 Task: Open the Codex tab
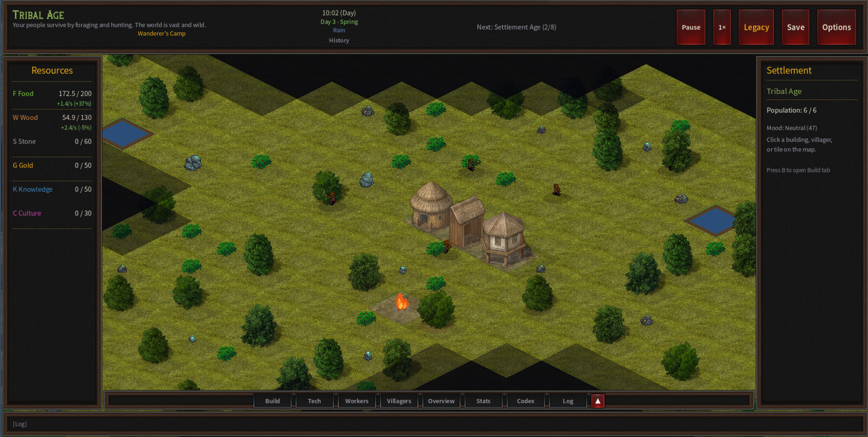[526, 401]
